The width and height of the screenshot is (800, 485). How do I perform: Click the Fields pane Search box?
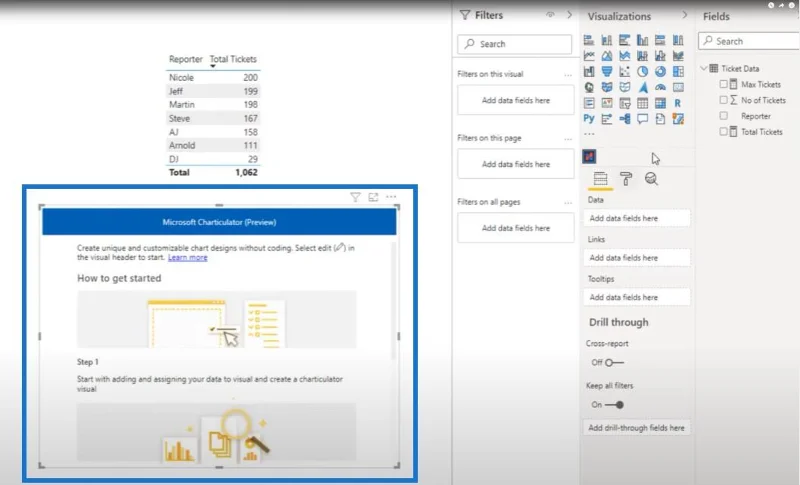pos(749,41)
